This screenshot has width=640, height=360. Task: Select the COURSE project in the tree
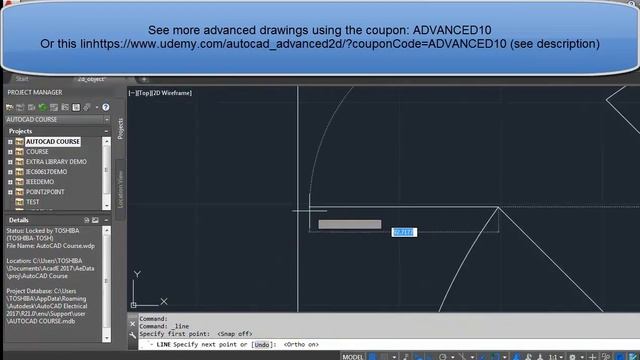click(x=37, y=151)
